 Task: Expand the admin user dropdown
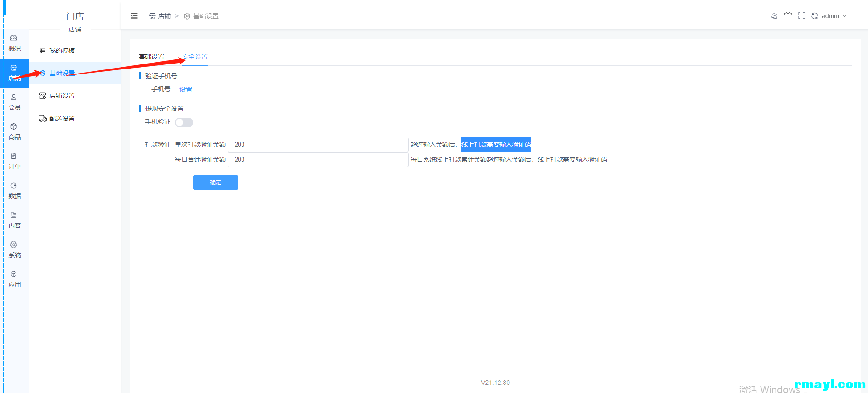point(834,16)
